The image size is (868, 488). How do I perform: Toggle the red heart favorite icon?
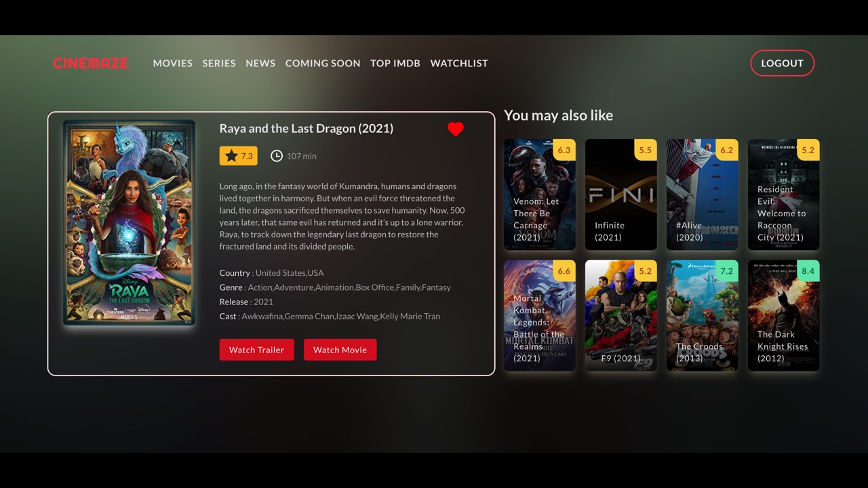(456, 129)
